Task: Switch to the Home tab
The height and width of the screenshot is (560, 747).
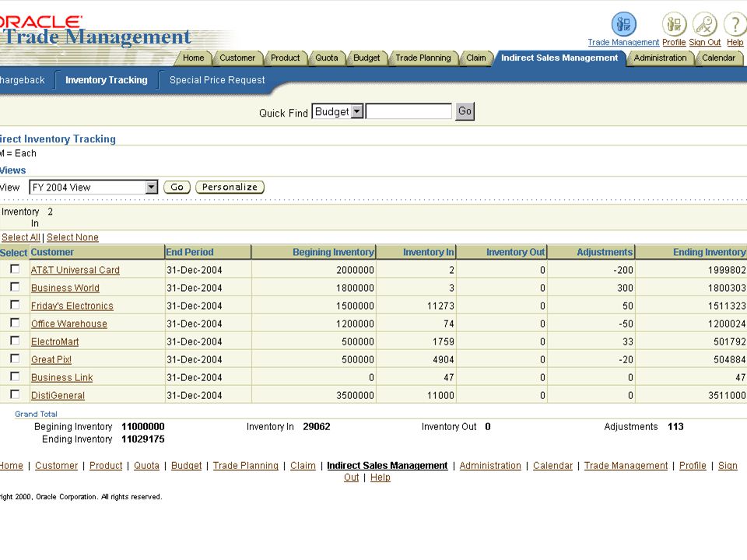Action: point(193,58)
